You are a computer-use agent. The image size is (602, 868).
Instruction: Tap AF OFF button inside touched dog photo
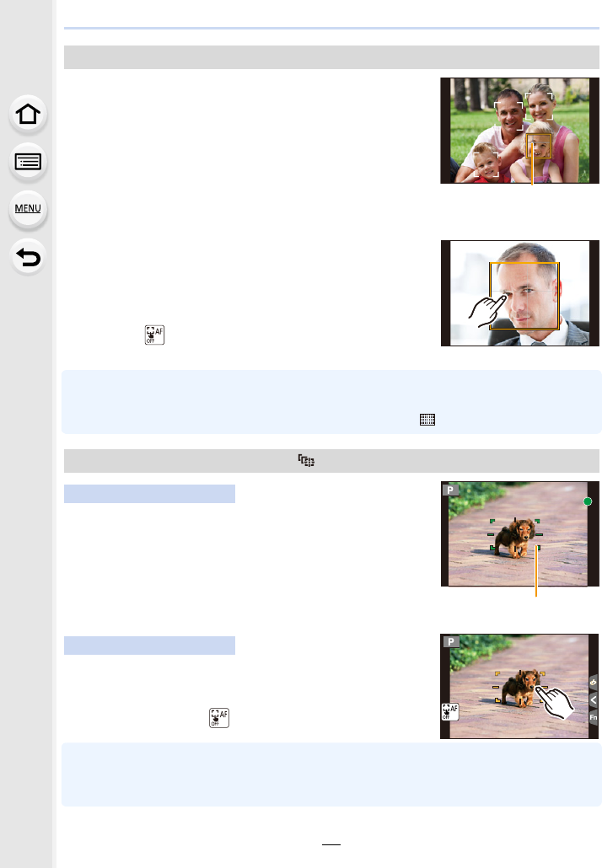tap(450, 712)
